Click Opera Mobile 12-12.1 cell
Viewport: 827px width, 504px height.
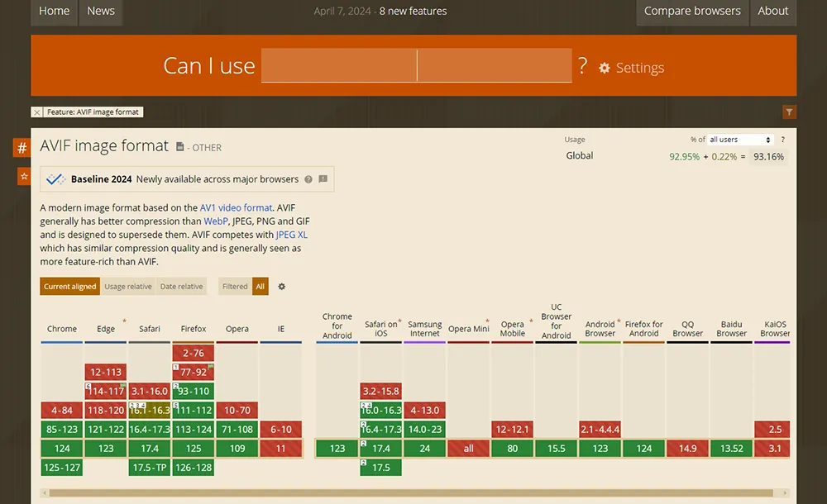click(x=512, y=429)
